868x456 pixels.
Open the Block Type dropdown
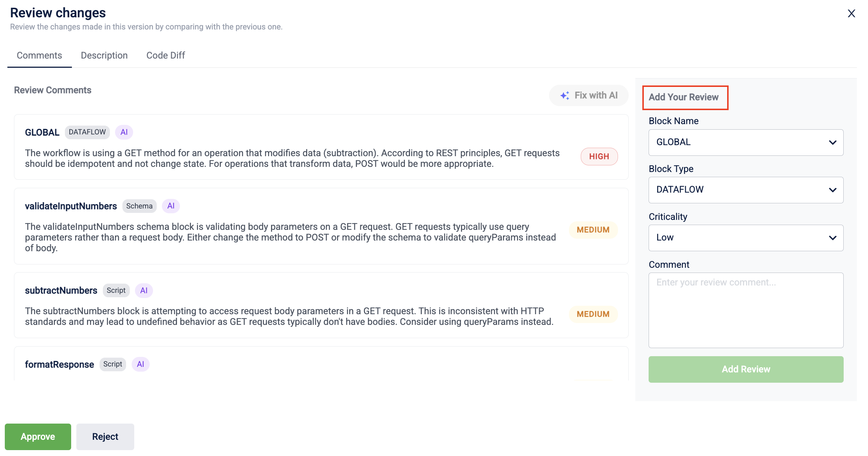coord(746,190)
